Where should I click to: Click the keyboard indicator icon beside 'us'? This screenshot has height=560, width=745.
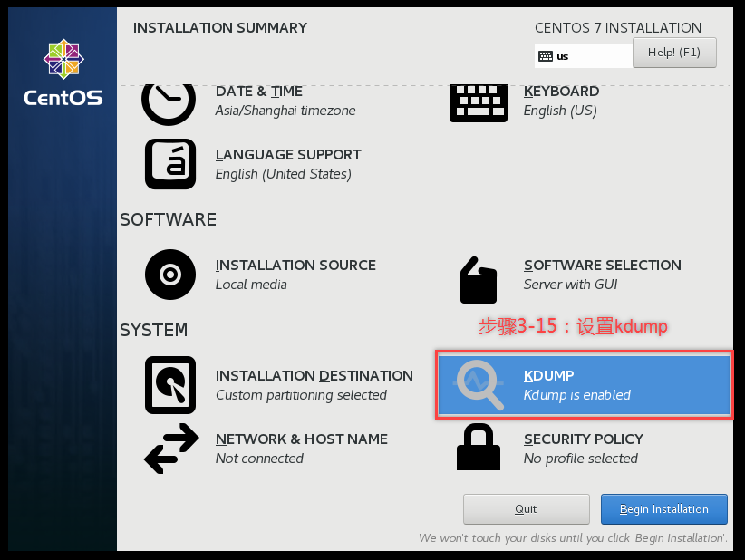546,56
